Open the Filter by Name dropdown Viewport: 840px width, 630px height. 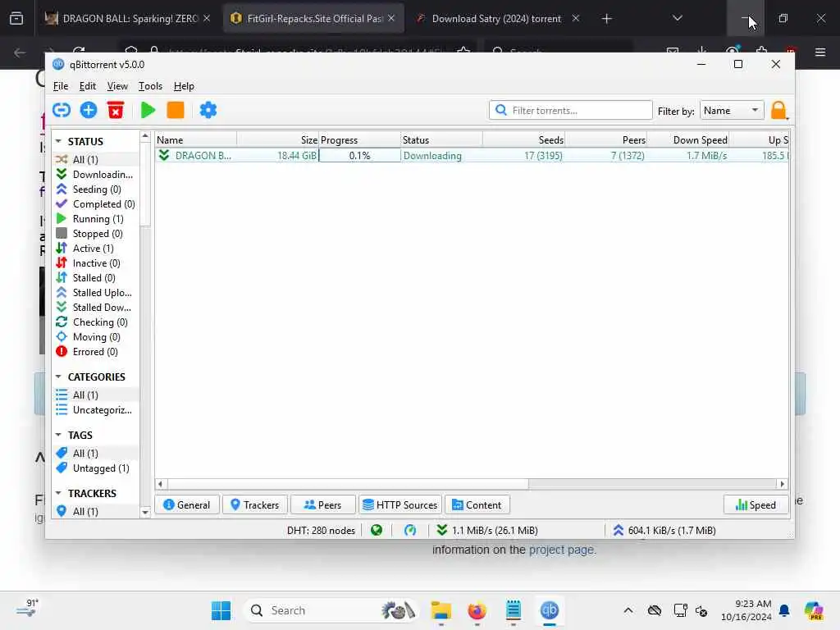click(x=732, y=111)
